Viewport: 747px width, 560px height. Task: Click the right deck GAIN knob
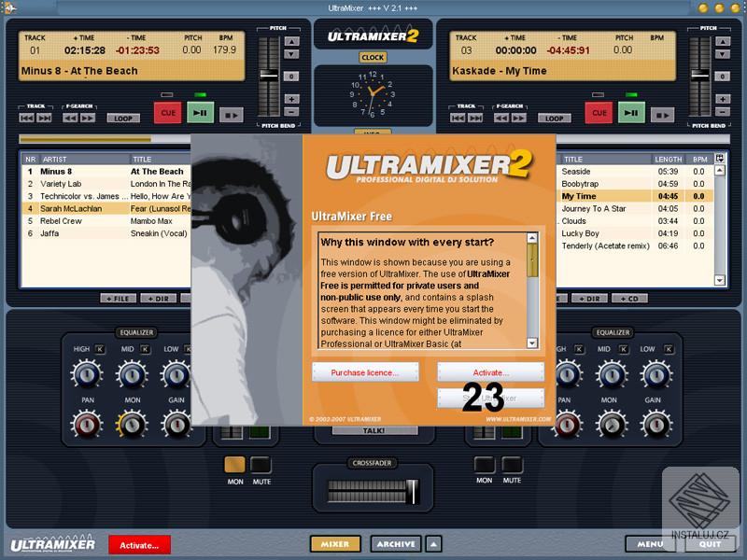click(x=656, y=424)
